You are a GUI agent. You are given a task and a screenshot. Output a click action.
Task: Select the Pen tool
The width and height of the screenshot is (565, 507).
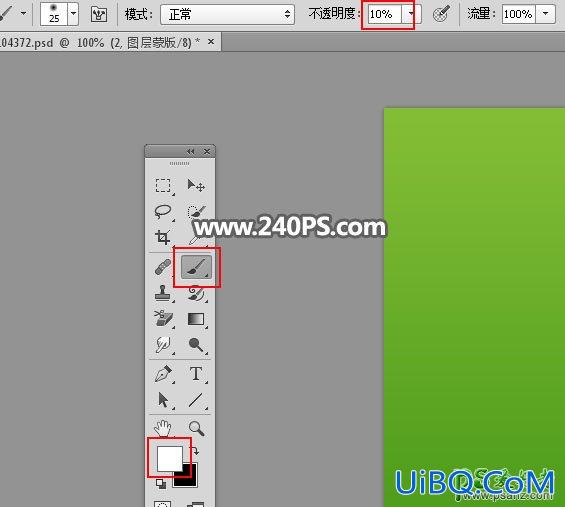click(x=163, y=374)
